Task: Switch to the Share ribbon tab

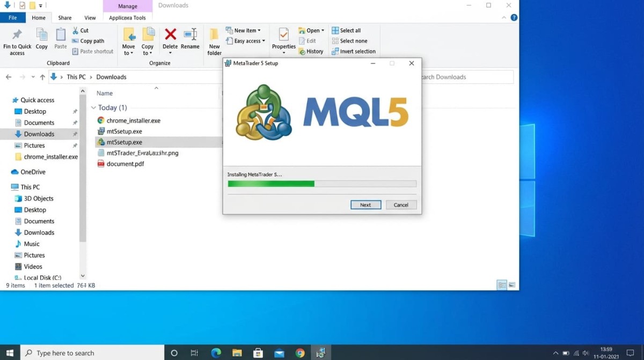Action: [x=65, y=18]
